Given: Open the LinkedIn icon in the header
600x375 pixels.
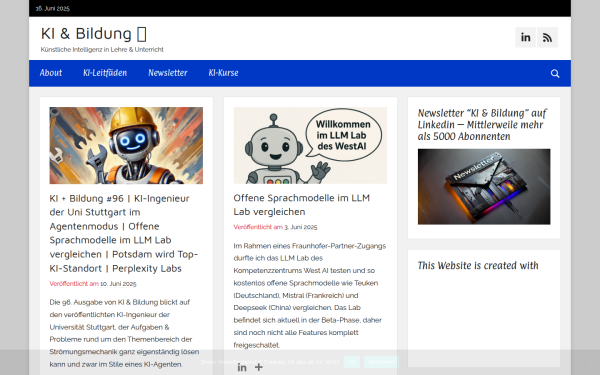Looking at the screenshot, I should coord(525,37).
